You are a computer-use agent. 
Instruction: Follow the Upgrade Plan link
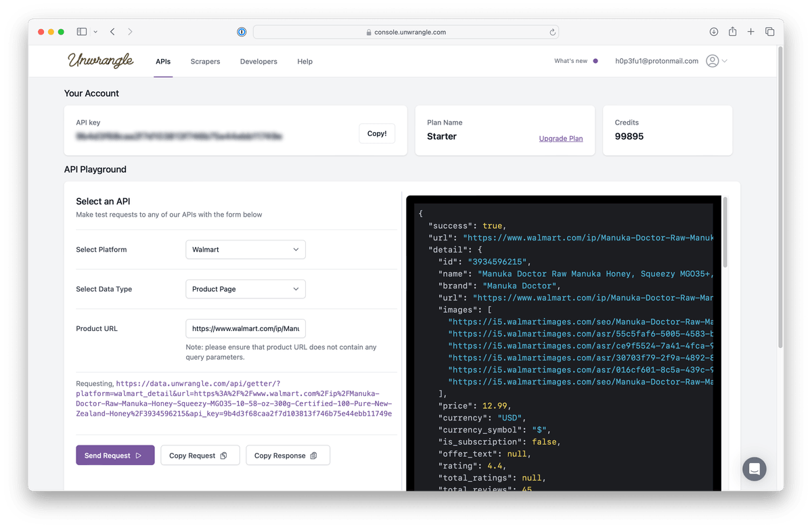[560, 139]
